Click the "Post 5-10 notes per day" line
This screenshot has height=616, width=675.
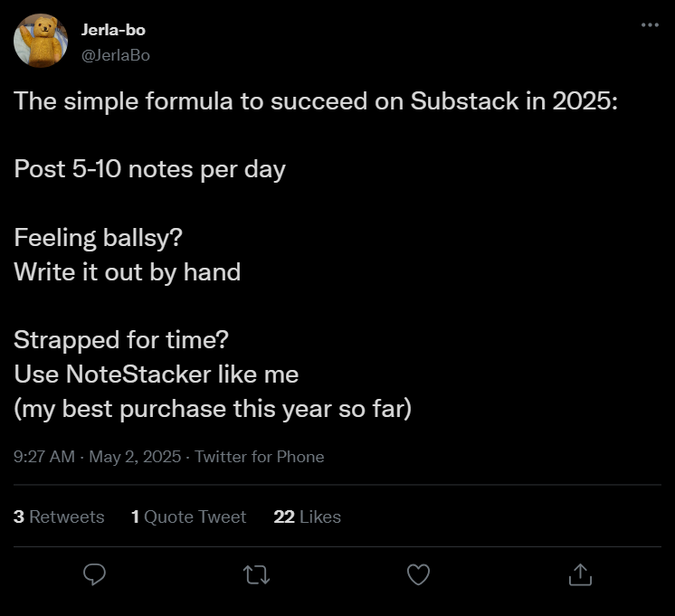click(x=149, y=169)
